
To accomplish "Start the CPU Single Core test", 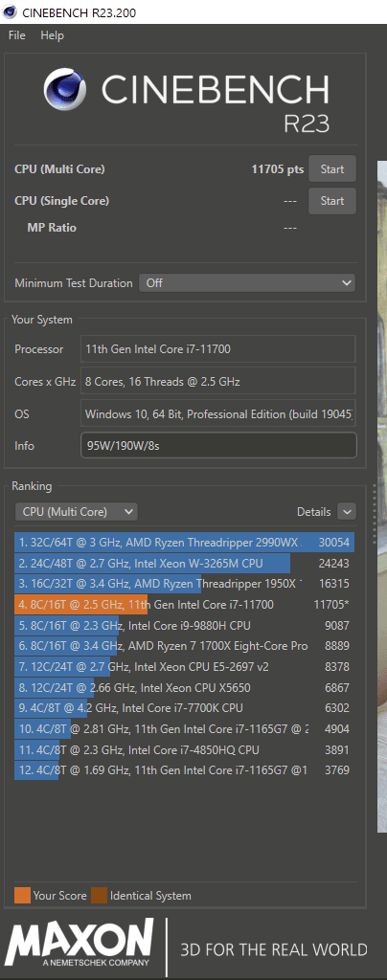I will 332,201.
